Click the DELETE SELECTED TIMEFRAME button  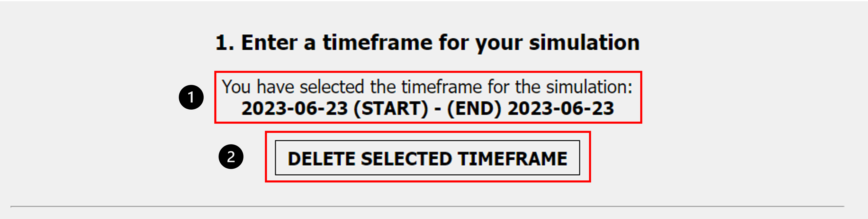pyautogui.click(x=427, y=158)
